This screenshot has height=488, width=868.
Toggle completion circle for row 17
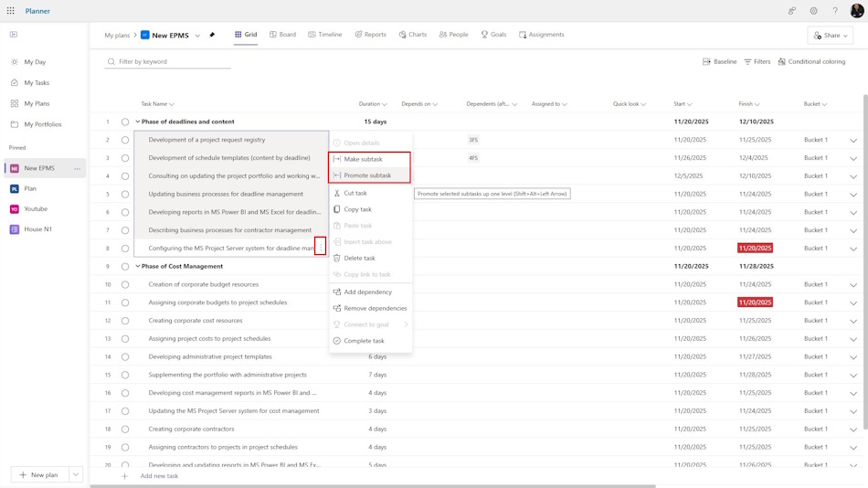(125, 411)
